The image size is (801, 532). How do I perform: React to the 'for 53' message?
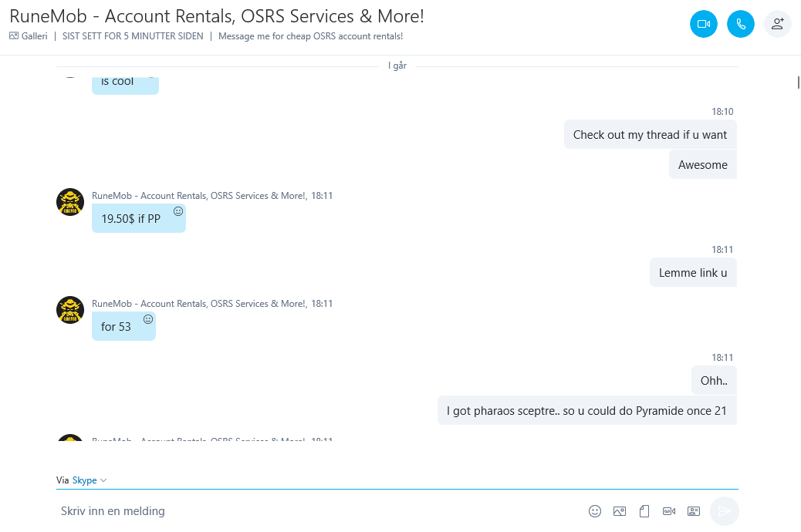(148, 319)
